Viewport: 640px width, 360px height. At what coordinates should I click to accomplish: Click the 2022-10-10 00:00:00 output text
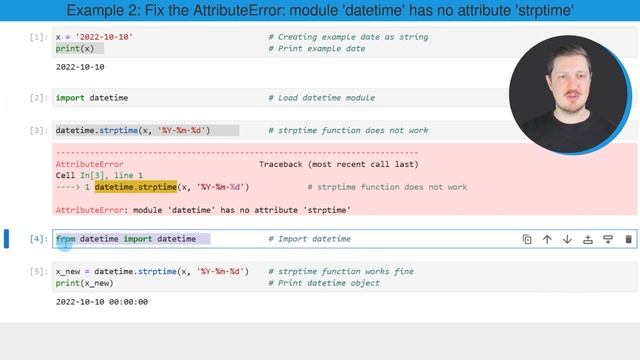102,302
